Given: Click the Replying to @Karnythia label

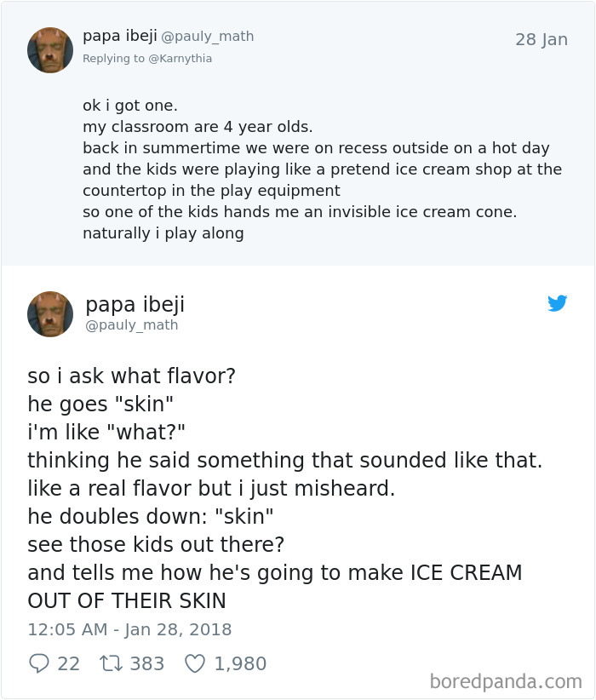Looking at the screenshot, I should [x=147, y=59].
